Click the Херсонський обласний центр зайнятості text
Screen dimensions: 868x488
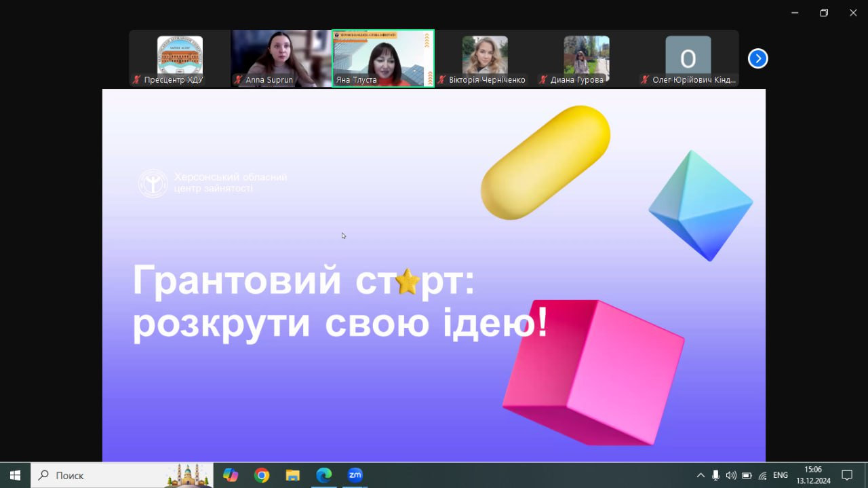[x=231, y=183]
